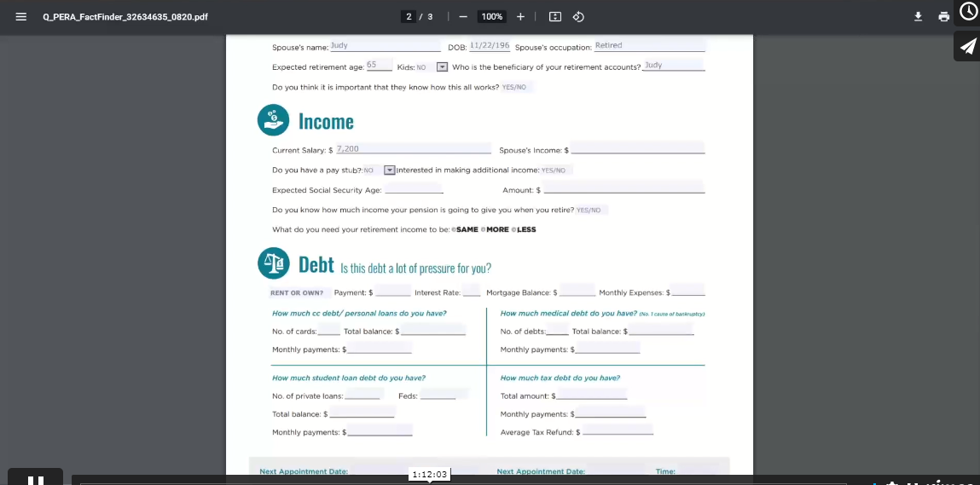Viewport: 980px width, 485px height.
Task: Click the Mortgage Balance field
Action: [578, 291]
